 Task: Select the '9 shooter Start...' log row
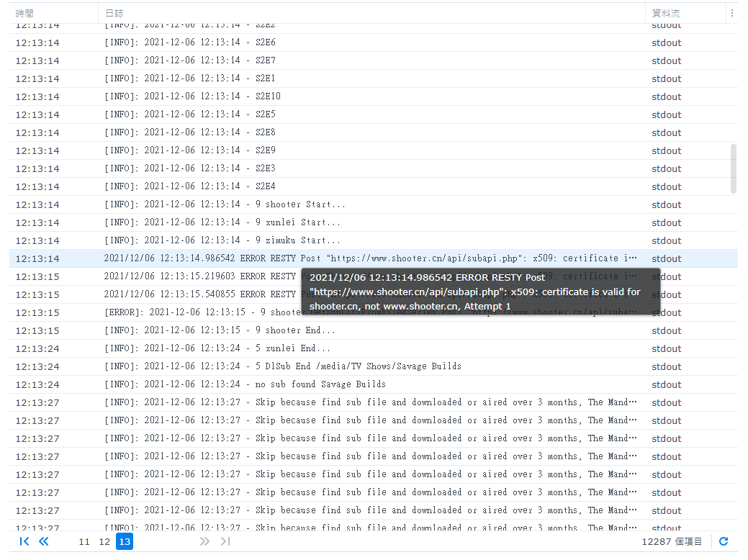(x=216, y=204)
